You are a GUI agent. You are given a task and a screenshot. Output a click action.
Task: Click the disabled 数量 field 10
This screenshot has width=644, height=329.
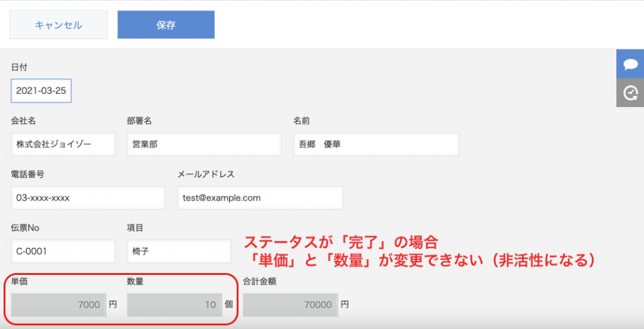click(175, 304)
